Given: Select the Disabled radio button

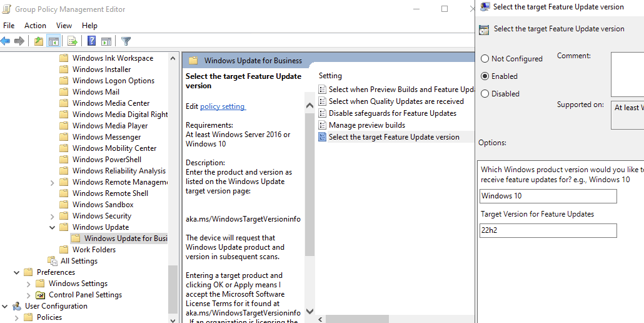Looking at the screenshot, I should [485, 94].
